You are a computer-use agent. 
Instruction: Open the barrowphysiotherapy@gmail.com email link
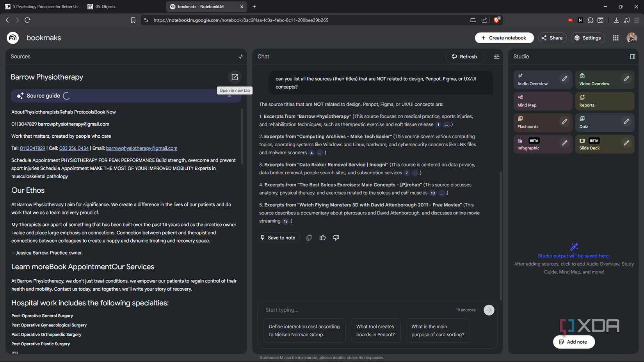point(142,148)
